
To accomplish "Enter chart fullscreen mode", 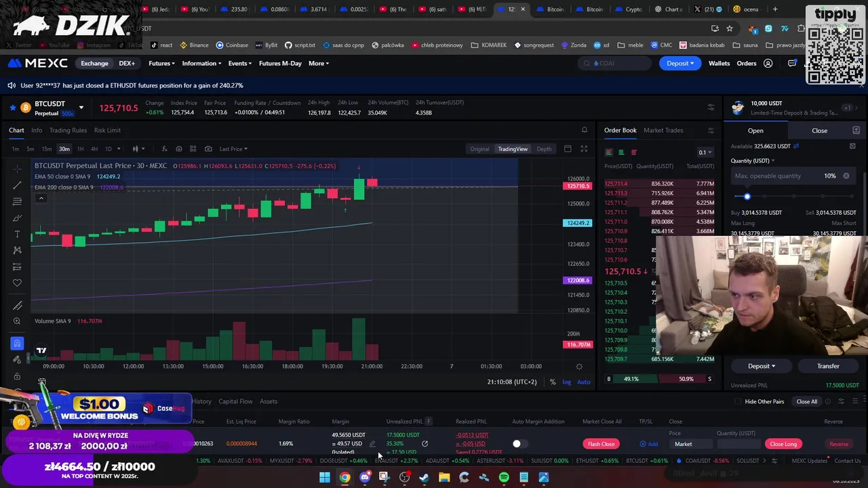I will coord(584,149).
